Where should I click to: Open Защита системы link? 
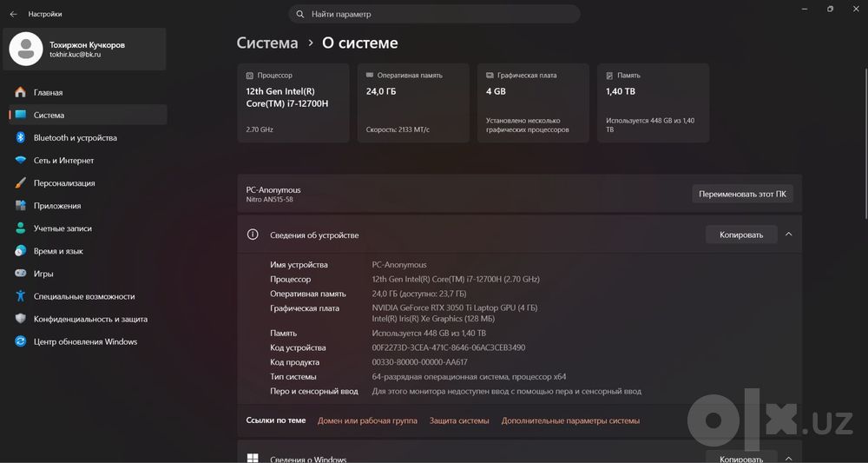click(459, 421)
